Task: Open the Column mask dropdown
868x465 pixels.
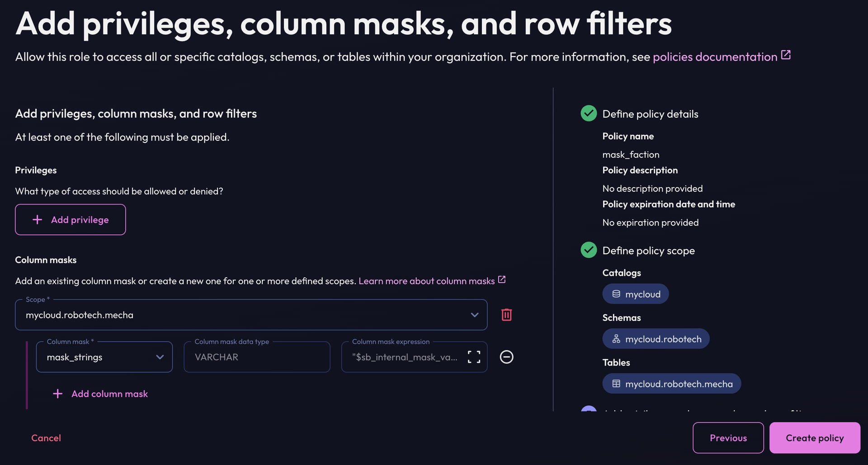Action: click(104, 357)
